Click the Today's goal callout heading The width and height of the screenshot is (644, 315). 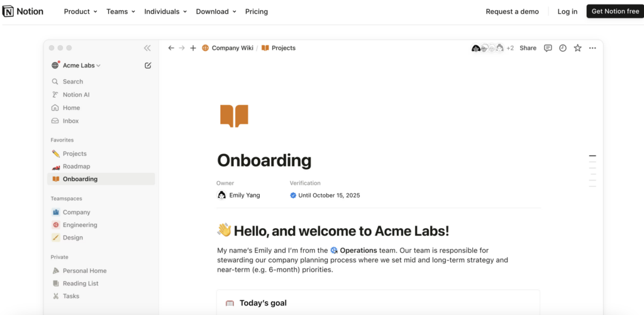pyautogui.click(x=263, y=303)
